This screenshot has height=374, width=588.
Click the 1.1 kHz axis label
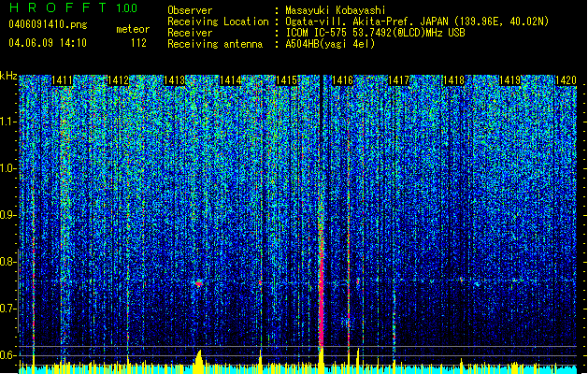tap(8, 122)
